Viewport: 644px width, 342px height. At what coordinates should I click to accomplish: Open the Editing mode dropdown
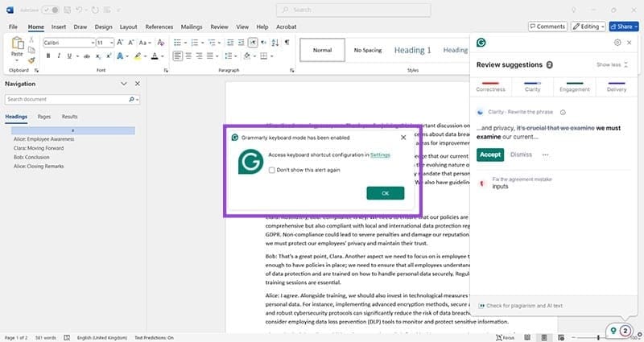point(588,27)
